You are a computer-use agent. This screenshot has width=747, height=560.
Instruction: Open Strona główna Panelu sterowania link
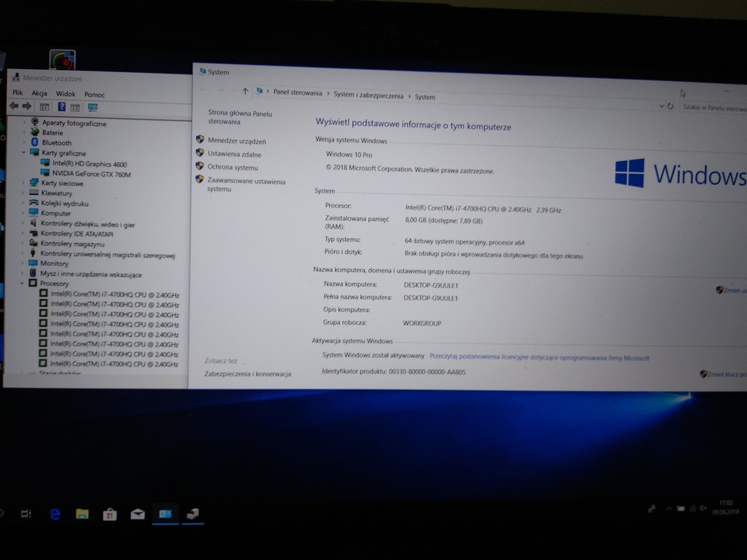239,117
